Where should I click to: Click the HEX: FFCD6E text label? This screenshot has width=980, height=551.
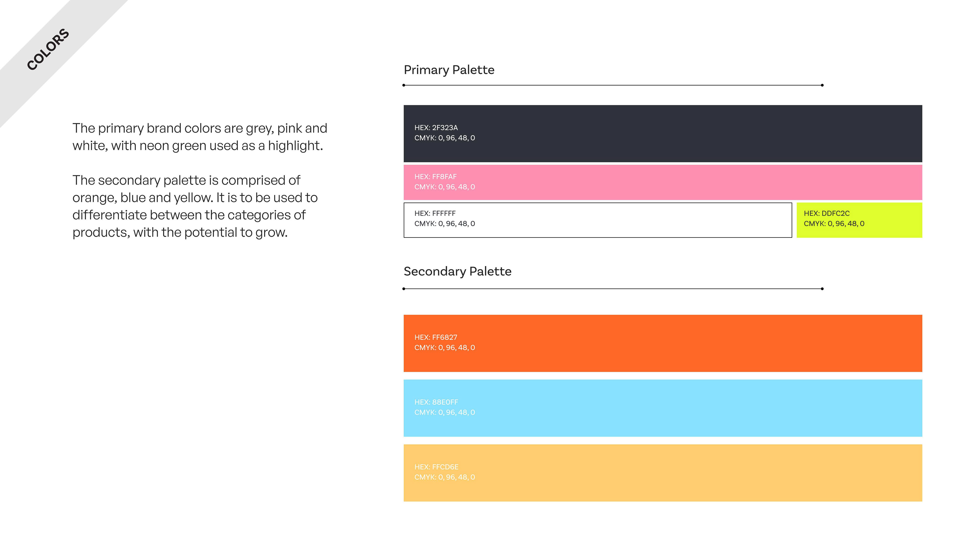point(436,467)
